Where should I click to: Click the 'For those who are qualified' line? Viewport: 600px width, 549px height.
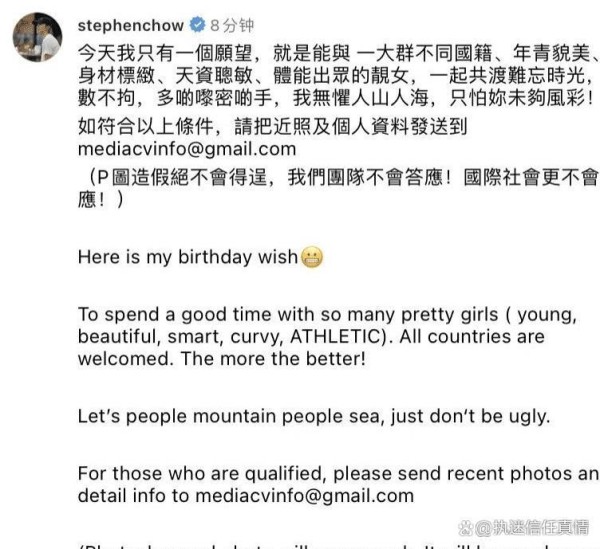pos(339,473)
